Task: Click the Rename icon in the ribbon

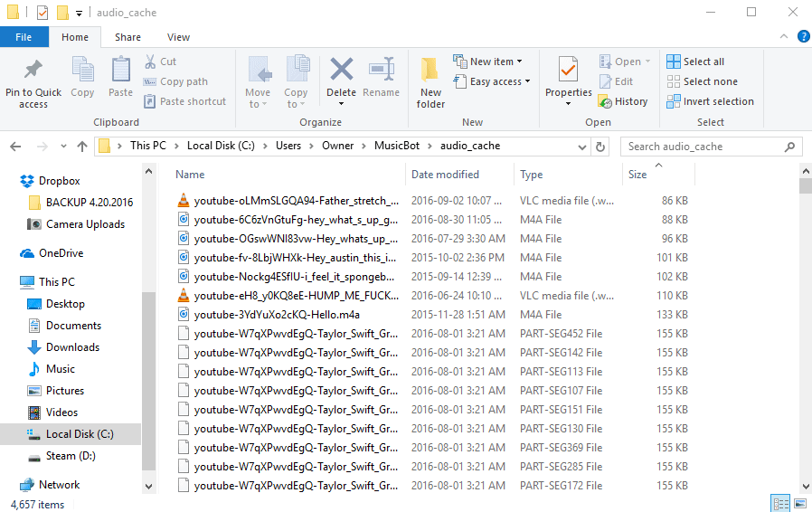Action: pos(381,71)
